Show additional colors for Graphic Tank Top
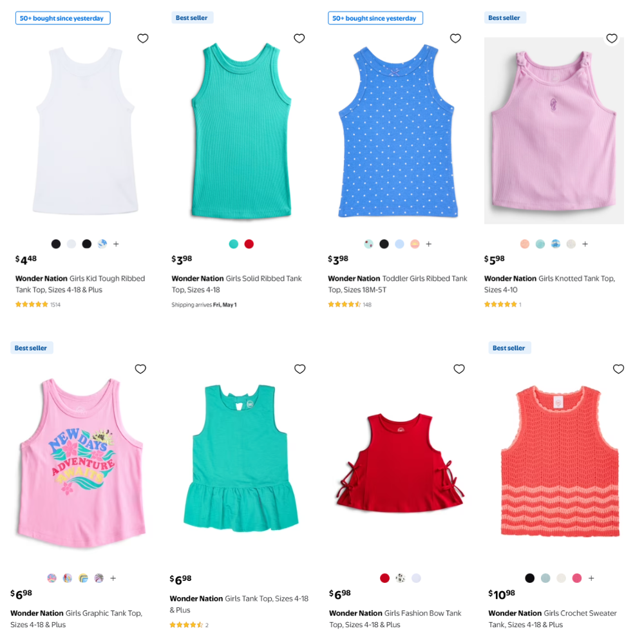This screenshot has height=644, width=644. [113, 578]
